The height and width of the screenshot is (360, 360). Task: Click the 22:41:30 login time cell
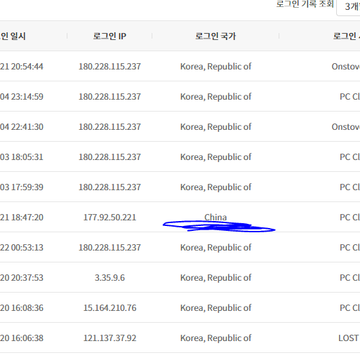point(21,127)
